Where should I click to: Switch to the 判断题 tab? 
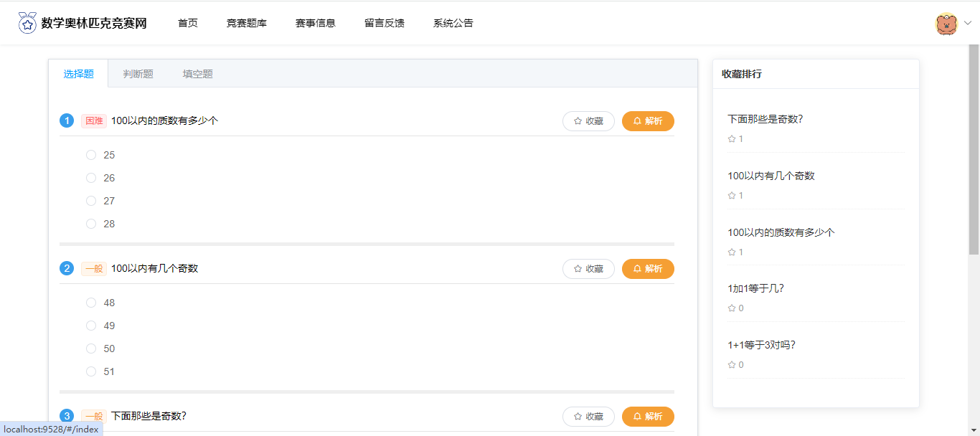138,74
